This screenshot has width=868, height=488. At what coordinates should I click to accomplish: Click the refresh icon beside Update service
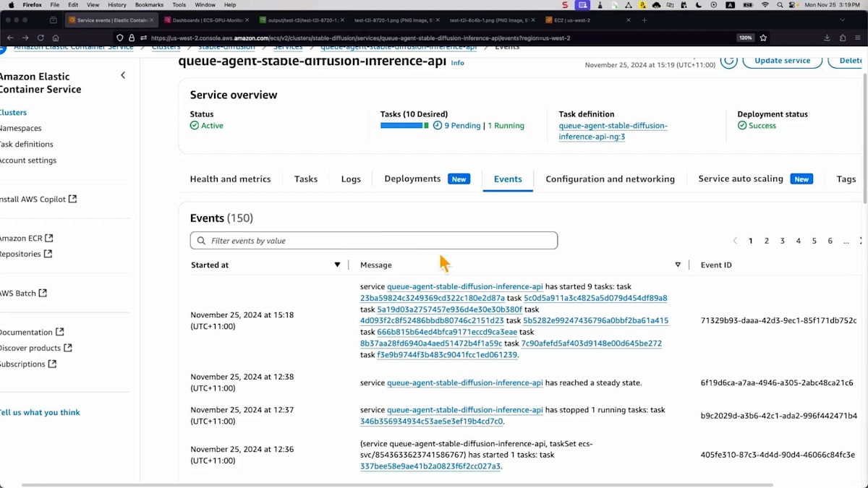pyautogui.click(x=728, y=61)
